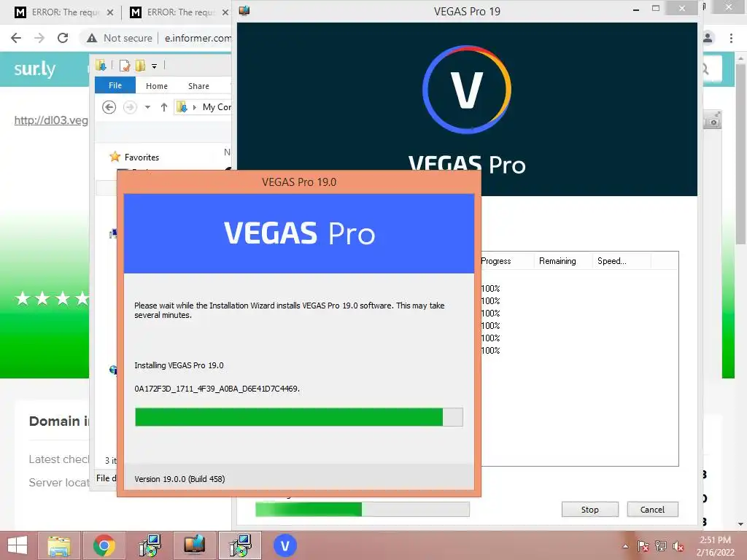This screenshot has width=747, height=560.
Task: Click the monitor setup icon in taskbar
Action: (x=194, y=545)
